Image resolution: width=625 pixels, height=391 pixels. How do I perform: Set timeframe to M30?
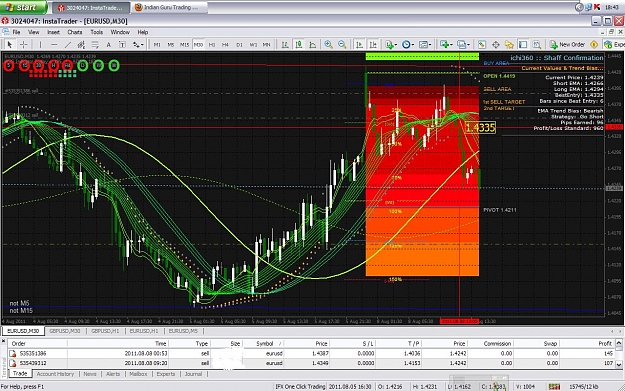[198, 45]
